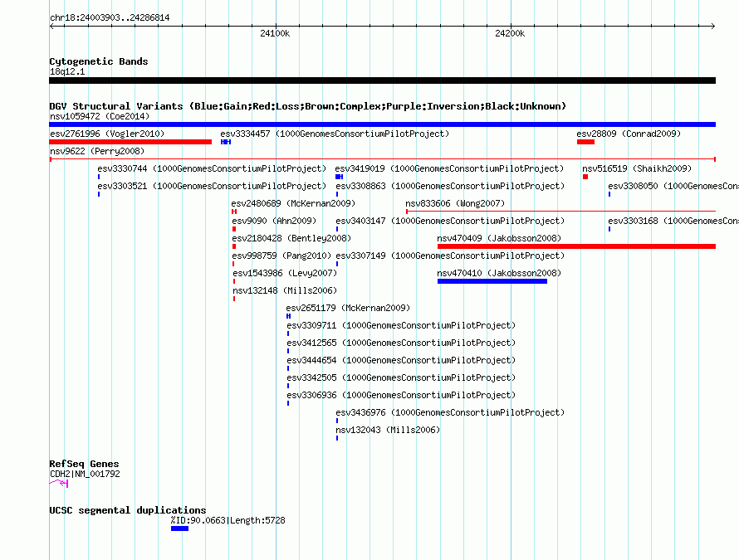Click the nsv516519 red loss marker
The width and height of the screenshot is (739, 560).
(x=585, y=177)
